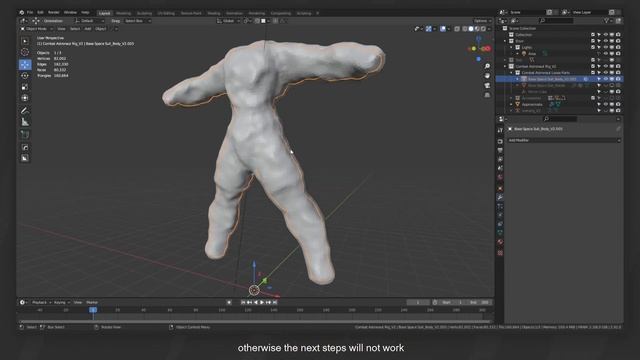Open viewport shading options dropdown arrow
The width and height of the screenshot is (640, 360).
click(489, 29)
